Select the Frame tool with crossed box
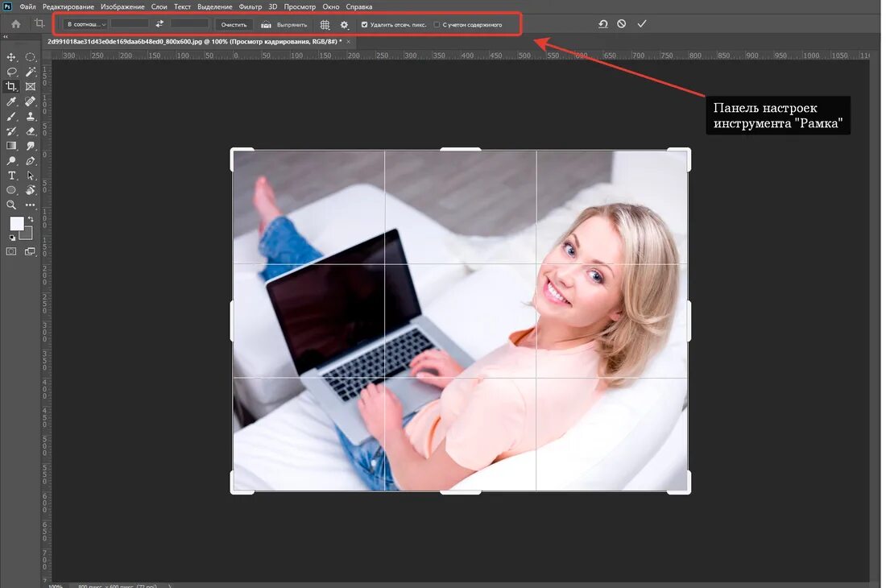The width and height of the screenshot is (886, 588). click(31, 86)
